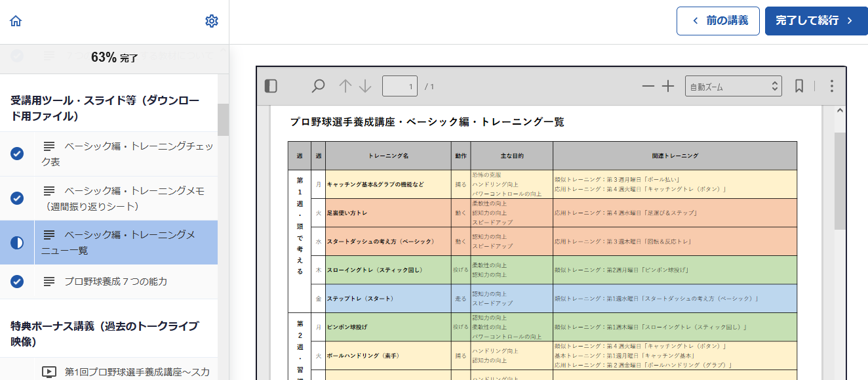868x380 pixels.
Task: Go to next PDF page arrow
Action: (365, 86)
